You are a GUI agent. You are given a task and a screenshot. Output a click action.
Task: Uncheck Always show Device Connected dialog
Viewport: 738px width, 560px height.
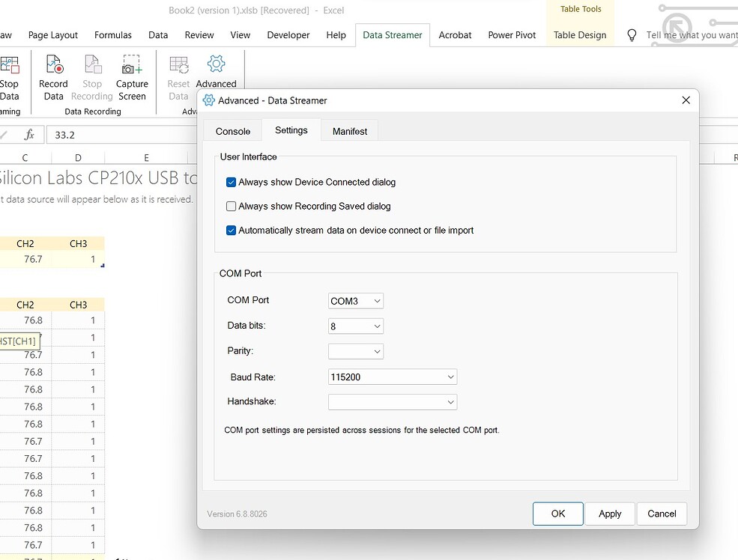coord(231,182)
